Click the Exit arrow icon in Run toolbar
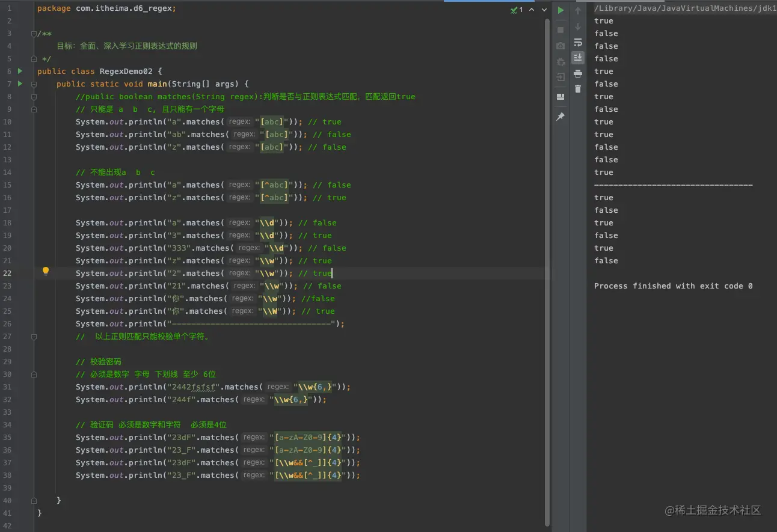This screenshot has height=532, width=777. coord(560,77)
